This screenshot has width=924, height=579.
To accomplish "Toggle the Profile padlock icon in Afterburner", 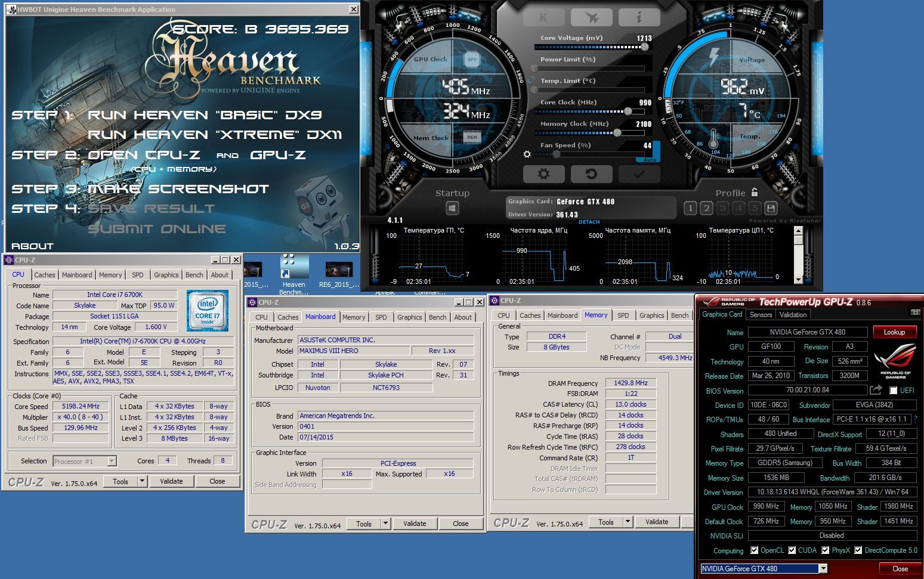I will (x=755, y=192).
